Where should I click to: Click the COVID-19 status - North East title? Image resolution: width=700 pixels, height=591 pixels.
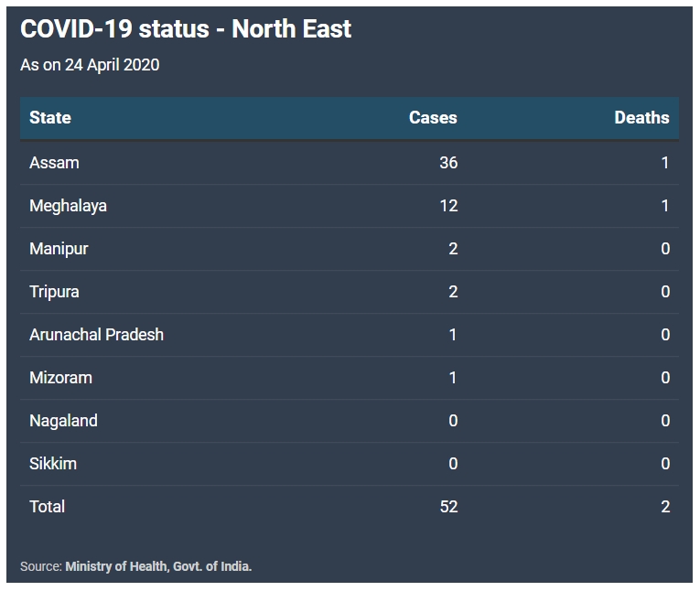pyautogui.click(x=186, y=29)
